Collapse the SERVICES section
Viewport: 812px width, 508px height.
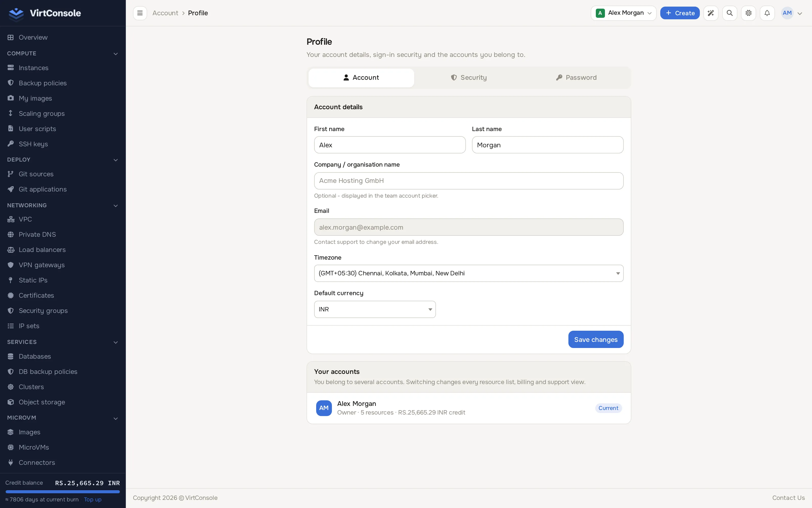[63, 342]
